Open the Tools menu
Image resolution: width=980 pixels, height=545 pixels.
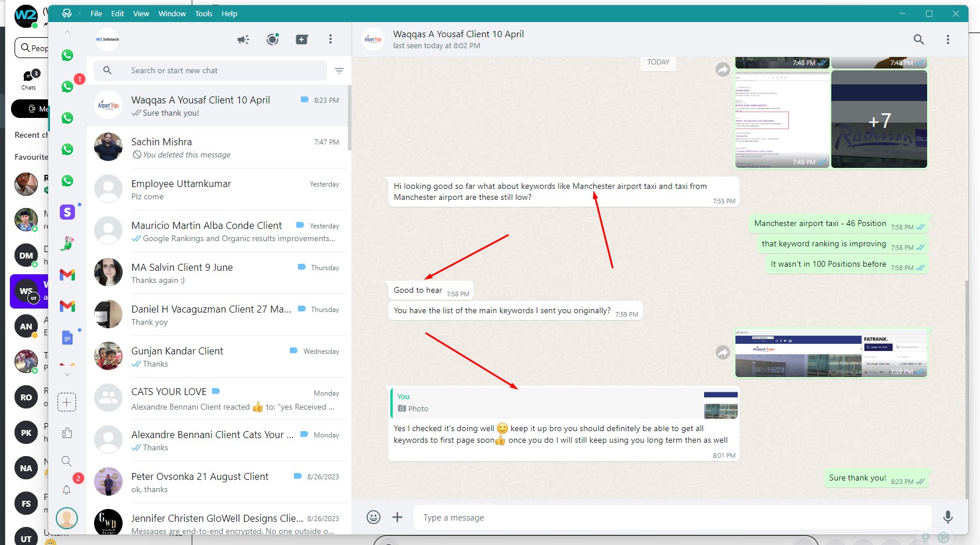pos(203,14)
